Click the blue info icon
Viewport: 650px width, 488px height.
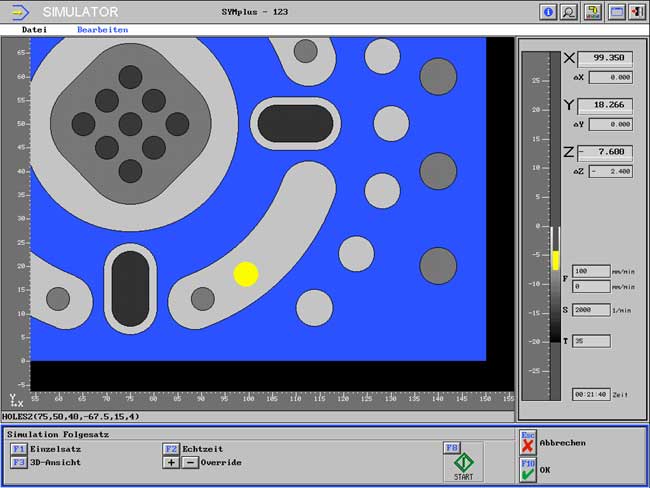tap(548, 12)
